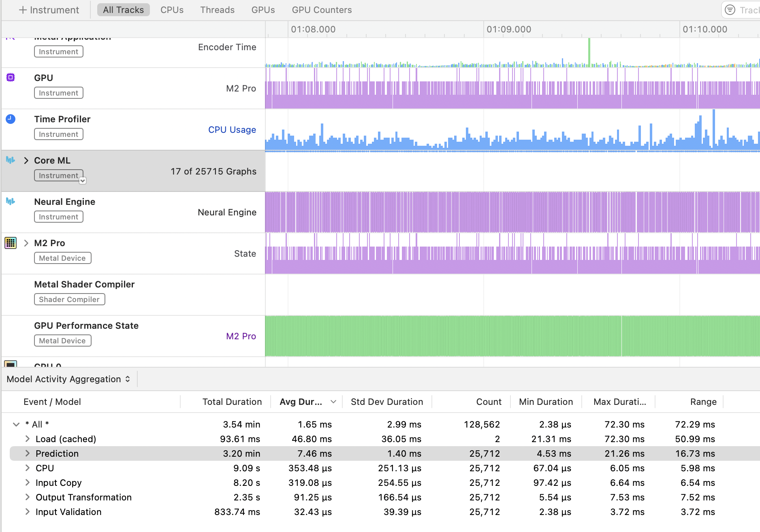Collapse the All row in aggregation table
Image resolution: width=760 pixels, height=532 pixels.
pyautogui.click(x=16, y=424)
